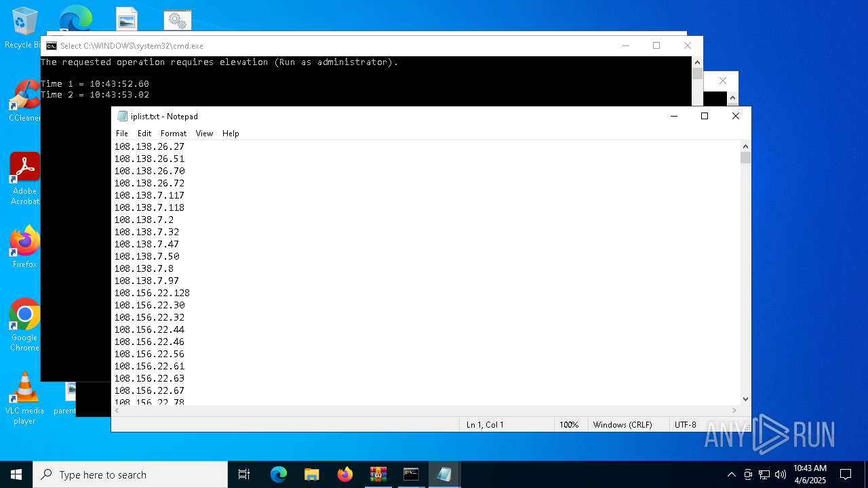The height and width of the screenshot is (488, 868).
Task: Open Notepad's Help menu
Action: (231, 134)
